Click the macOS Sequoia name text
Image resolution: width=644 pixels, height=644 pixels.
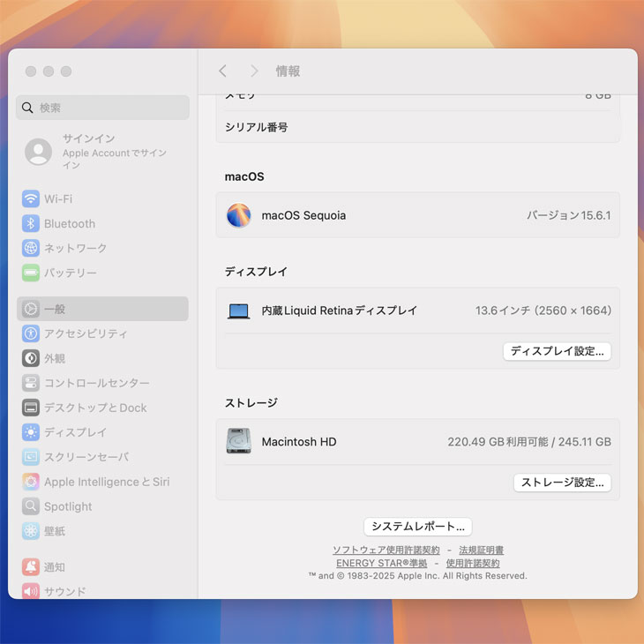(x=303, y=215)
